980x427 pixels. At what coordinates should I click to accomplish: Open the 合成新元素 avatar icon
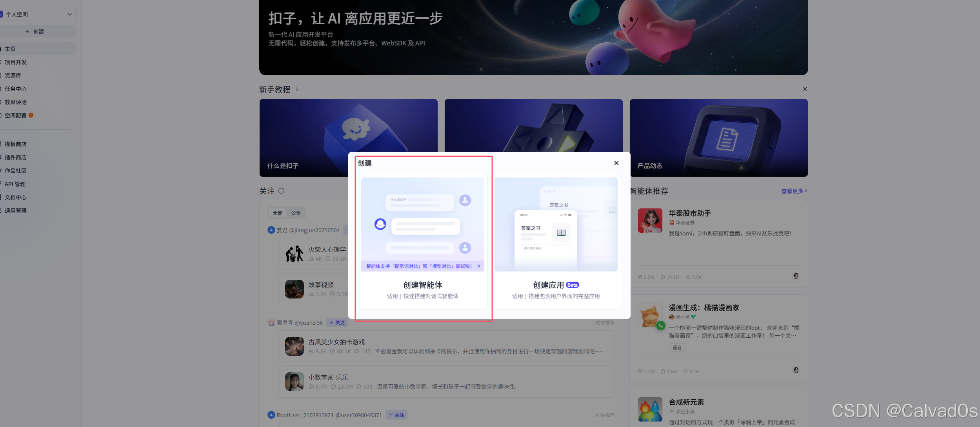(650, 409)
